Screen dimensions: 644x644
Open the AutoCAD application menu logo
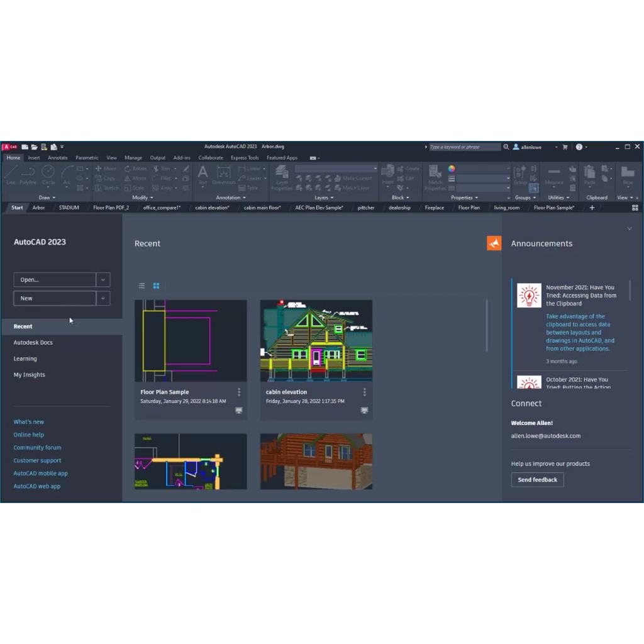click(x=9, y=147)
